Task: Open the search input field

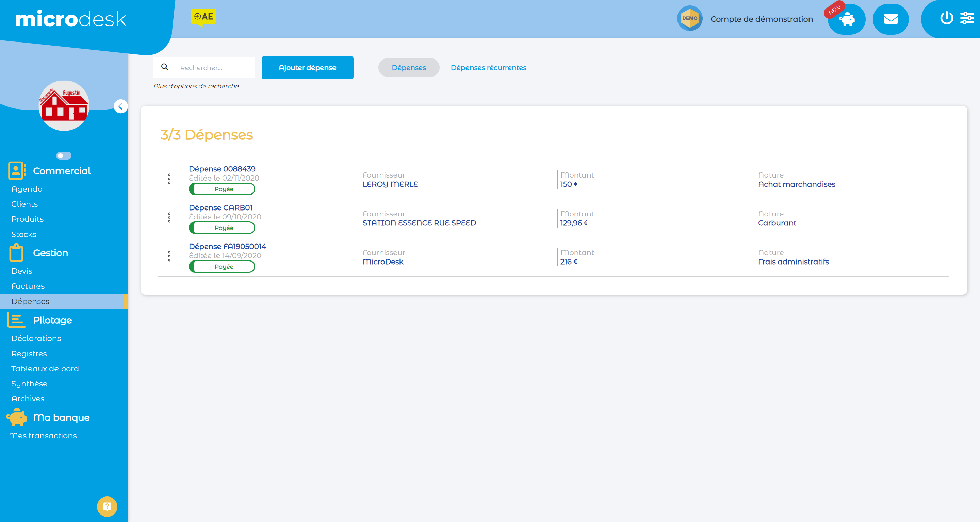Action: pos(214,67)
